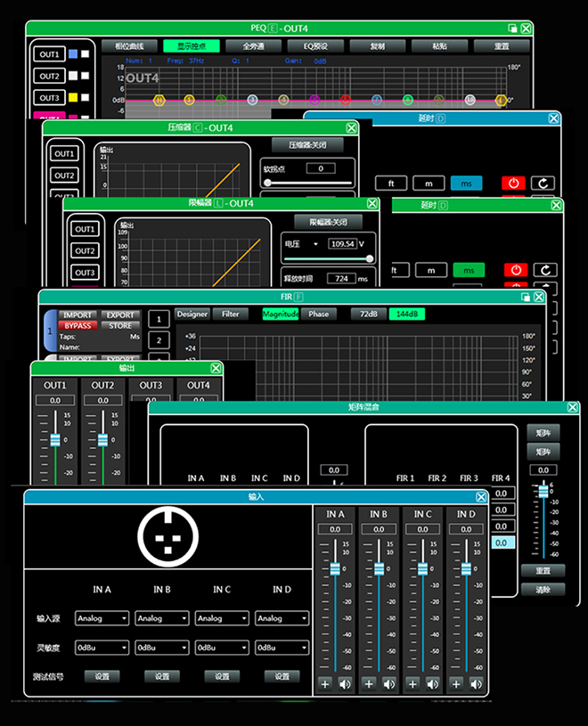This screenshot has width=588, height=726.
Task: Click the IN B fader handle
Action: (379, 568)
